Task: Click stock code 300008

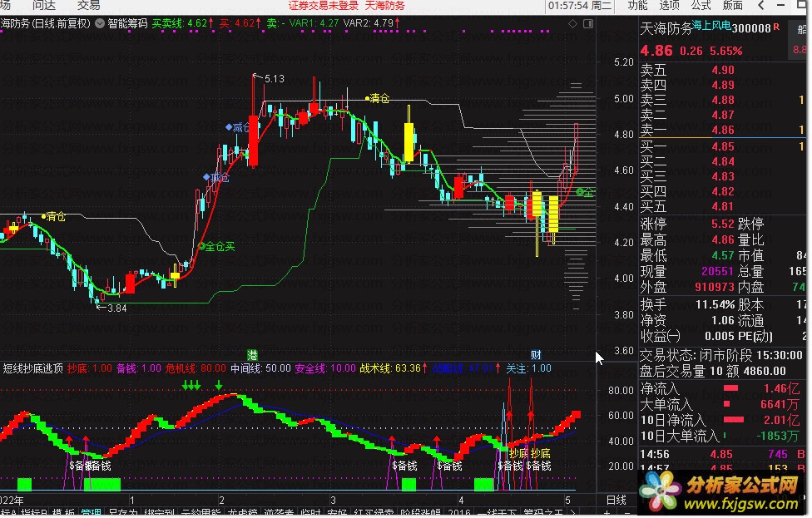Action: 751,28
